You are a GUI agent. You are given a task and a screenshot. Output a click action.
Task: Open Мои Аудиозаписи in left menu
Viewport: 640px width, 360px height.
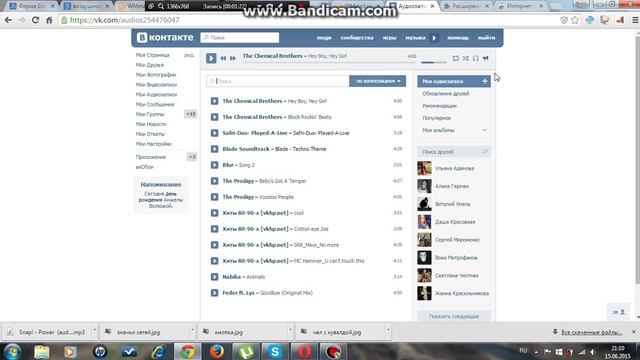[156, 94]
